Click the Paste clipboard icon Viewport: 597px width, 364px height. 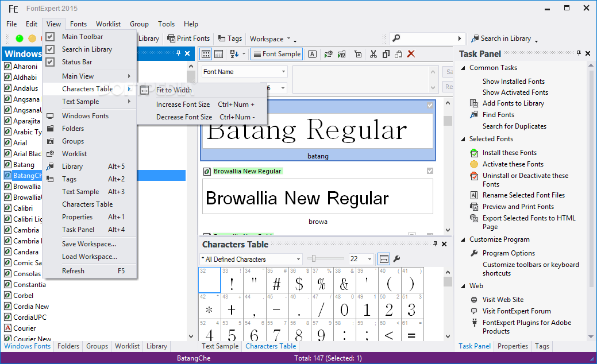pyautogui.click(x=398, y=54)
